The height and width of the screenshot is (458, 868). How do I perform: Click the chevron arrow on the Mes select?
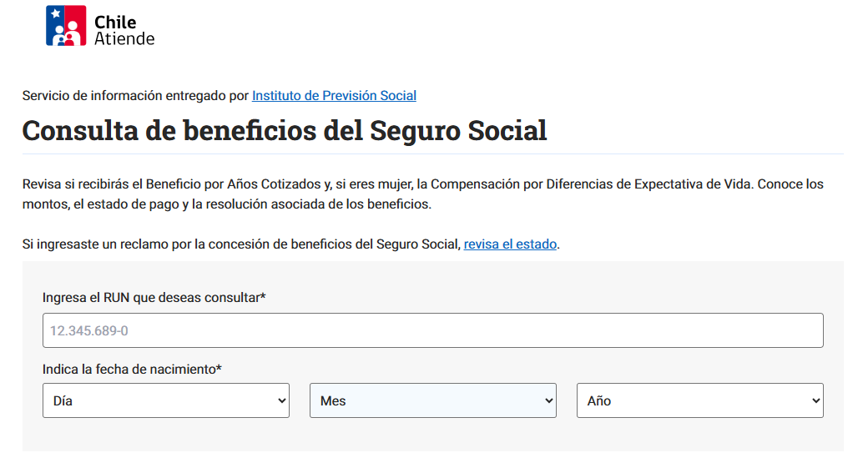548,401
